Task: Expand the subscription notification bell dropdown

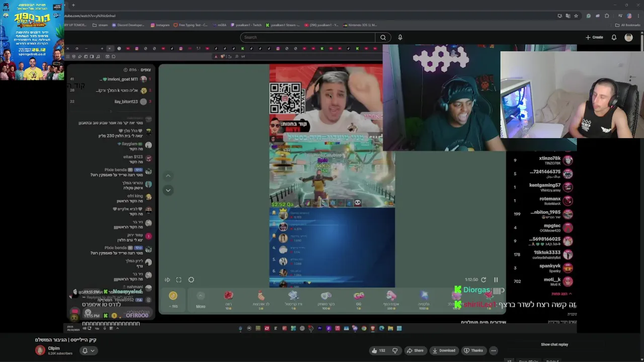Action: (88, 350)
